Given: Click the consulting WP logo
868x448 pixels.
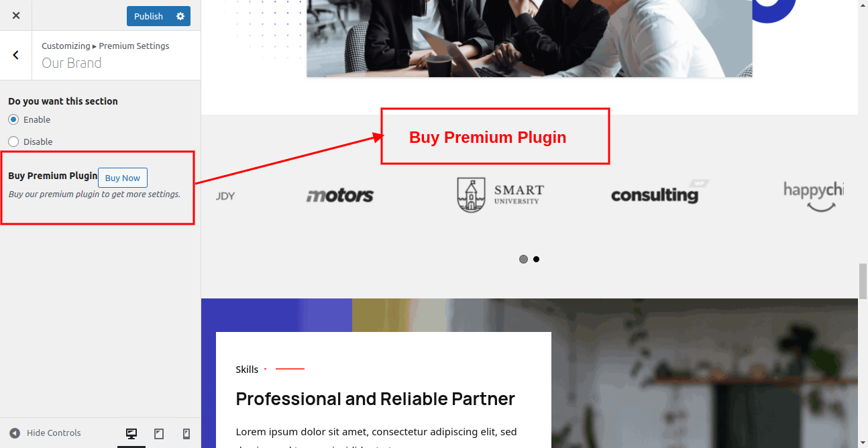Looking at the screenshot, I should (x=660, y=192).
